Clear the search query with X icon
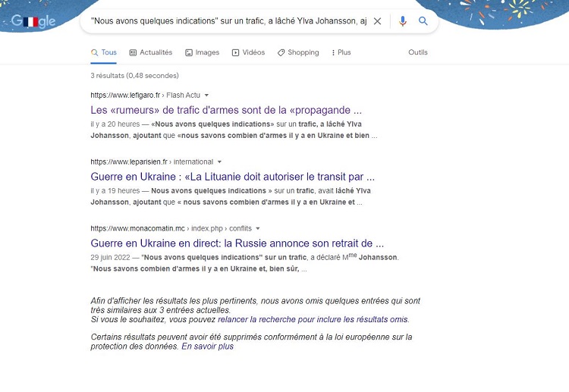Screen dimensions: 569x392 coord(377,21)
